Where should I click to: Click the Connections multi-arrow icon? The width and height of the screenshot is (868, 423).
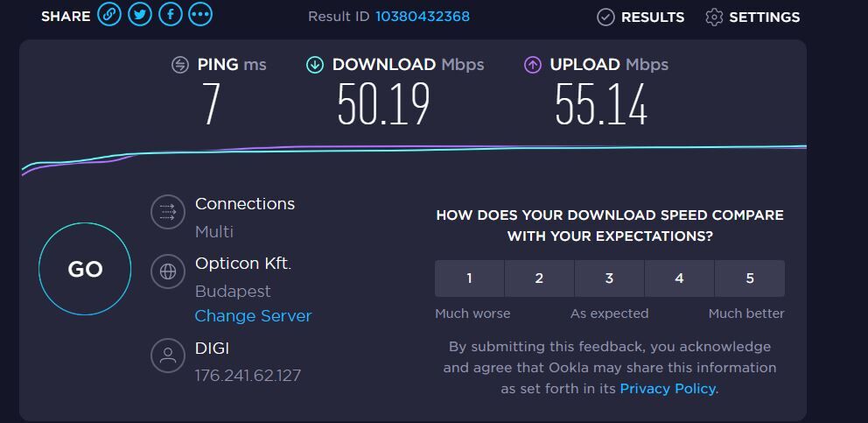168,212
